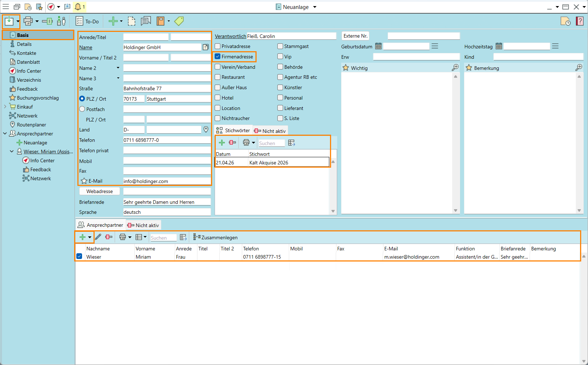Add a new Stichwort with green plus

222,143
